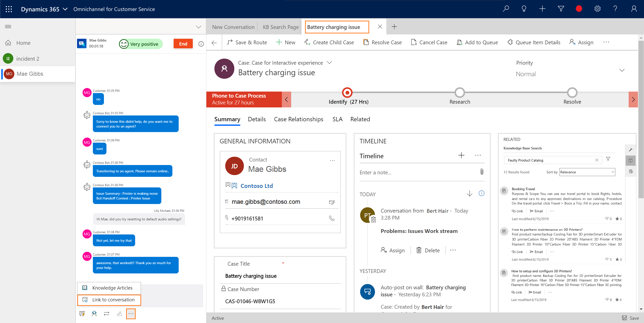Viewport: 644px width, 323px height.
Task: Toggle the conversation info panel icon
Action: pos(201,44)
